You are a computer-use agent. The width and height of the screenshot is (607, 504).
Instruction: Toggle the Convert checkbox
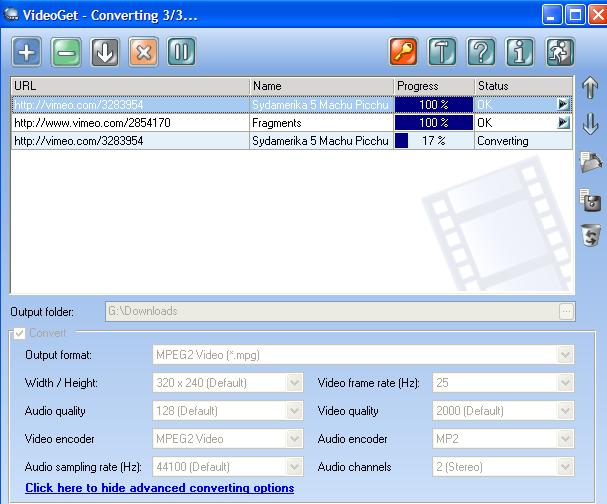(x=19, y=333)
